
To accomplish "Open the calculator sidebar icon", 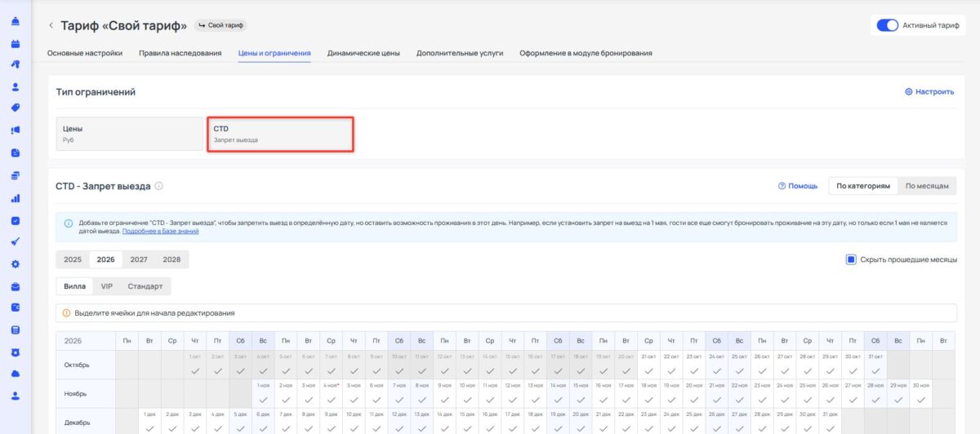I will tap(16, 330).
